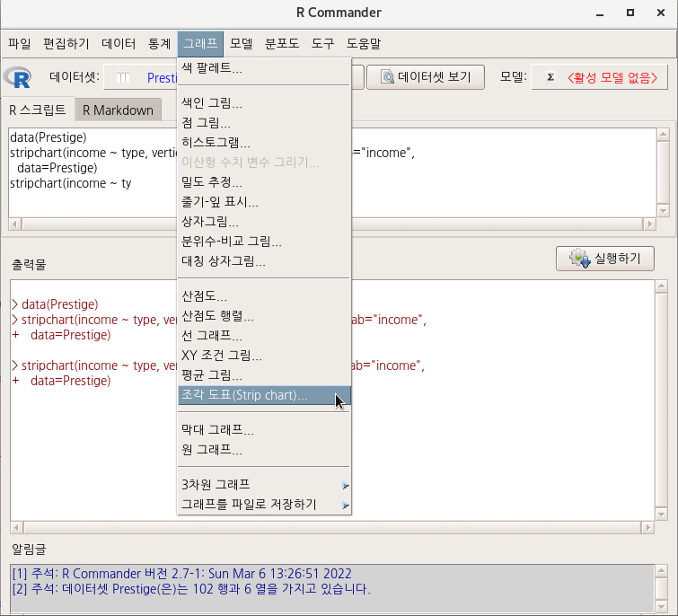The image size is (678, 616).
Task: Click the magnifier icon on 데이터셋 보기 button
Action: click(387, 77)
